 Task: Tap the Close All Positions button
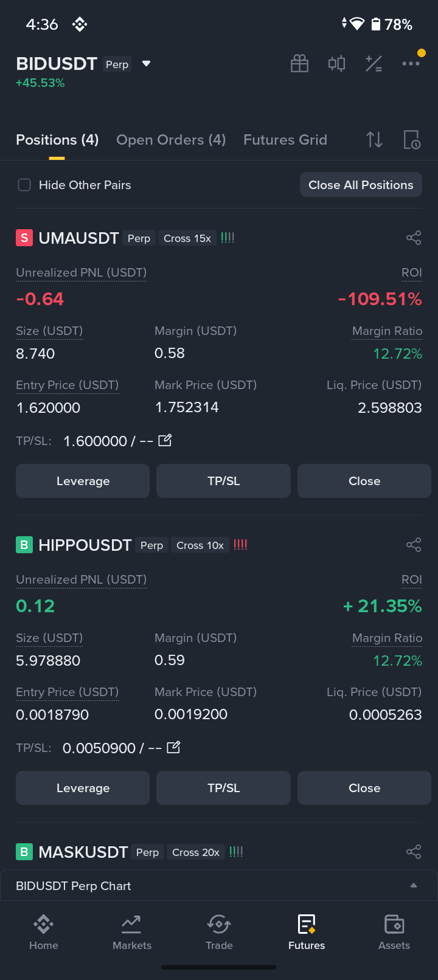coord(361,185)
